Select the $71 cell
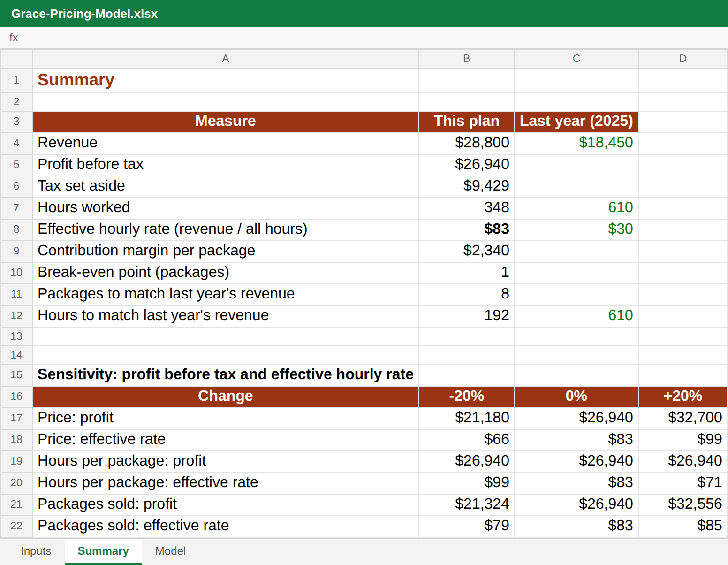Viewport: 728px width, 565px height. [x=683, y=483]
